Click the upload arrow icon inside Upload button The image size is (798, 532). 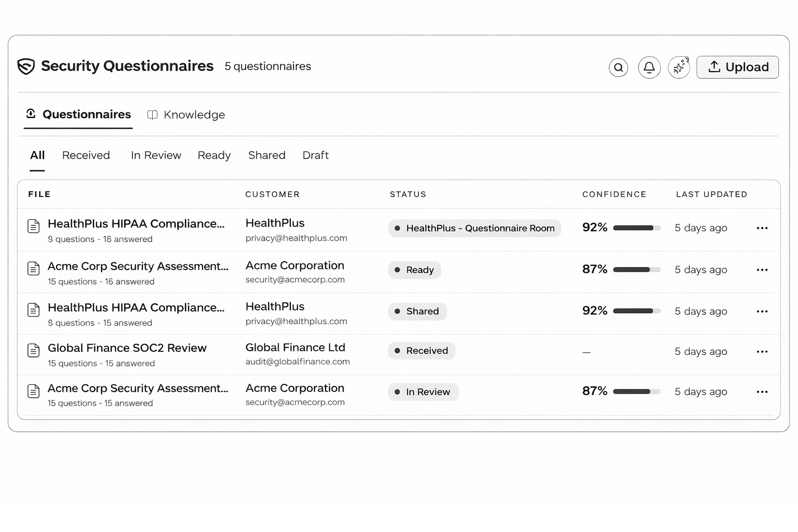tap(715, 67)
